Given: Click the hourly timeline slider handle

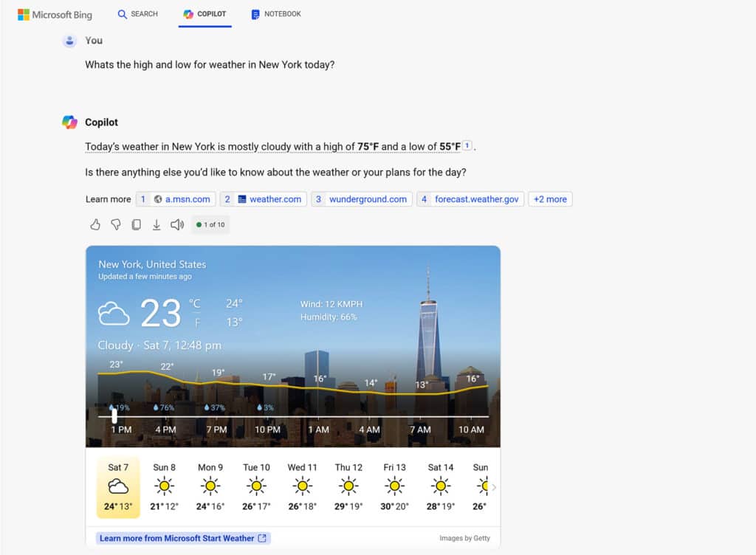Looking at the screenshot, I should point(114,416).
